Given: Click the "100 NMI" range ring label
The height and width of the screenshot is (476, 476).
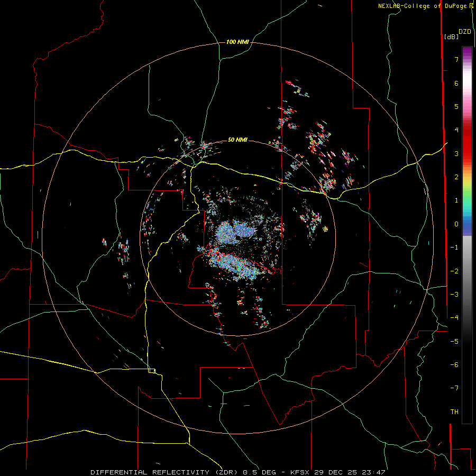Looking at the screenshot, I should [237, 42].
